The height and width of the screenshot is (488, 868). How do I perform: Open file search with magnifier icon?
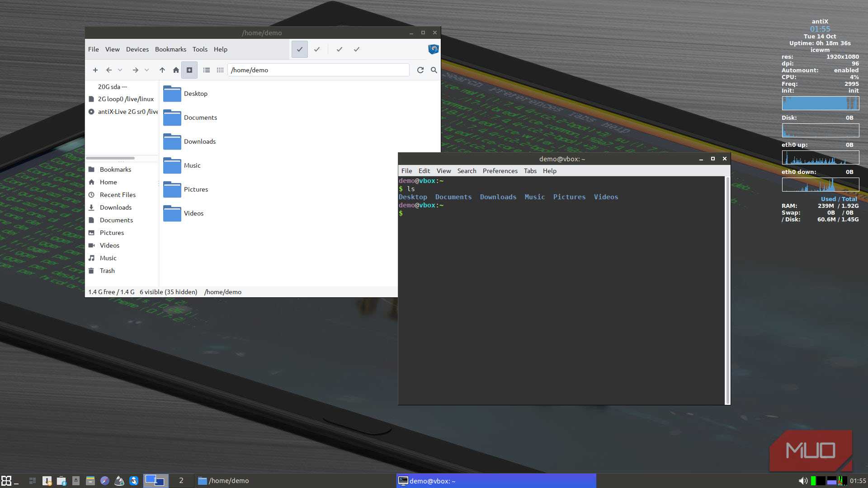(434, 70)
